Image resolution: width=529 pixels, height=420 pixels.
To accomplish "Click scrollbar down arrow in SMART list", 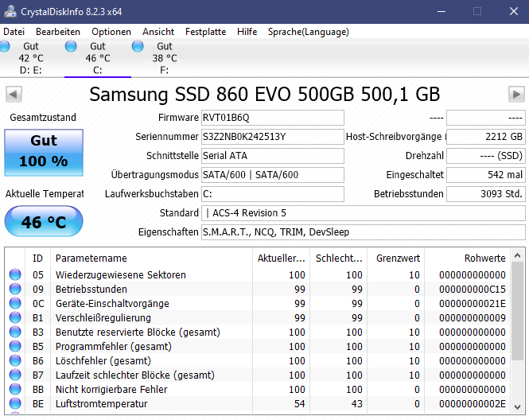I will (x=518, y=406).
